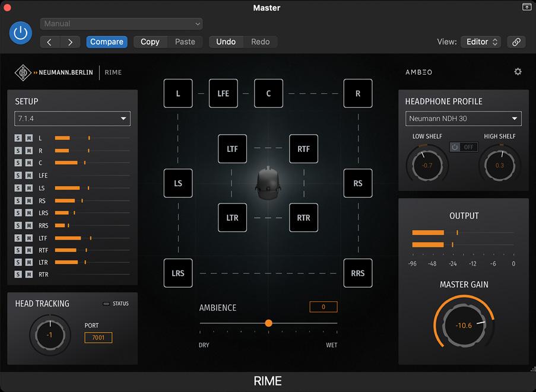This screenshot has width=536, height=392.
Task: Open the settings gear icon
Action: [x=518, y=71]
